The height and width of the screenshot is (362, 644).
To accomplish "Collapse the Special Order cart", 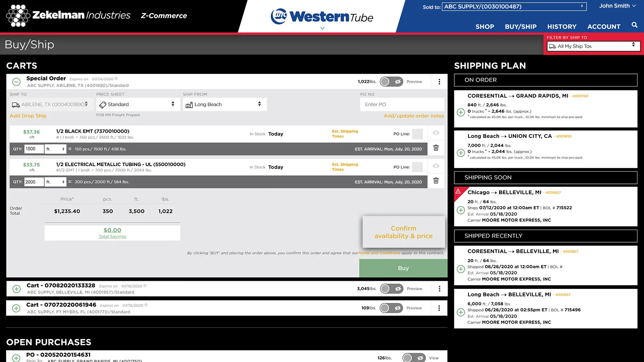I will (x=17, y=82).
